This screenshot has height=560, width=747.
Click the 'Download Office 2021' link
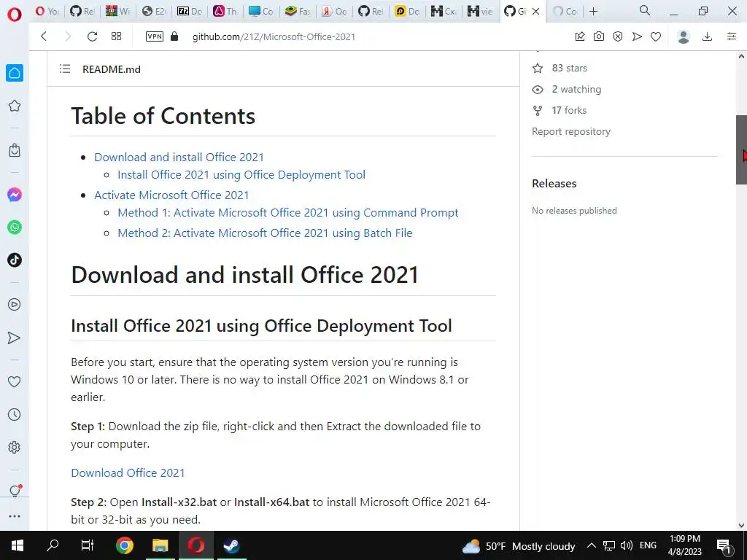pos(128,472)
